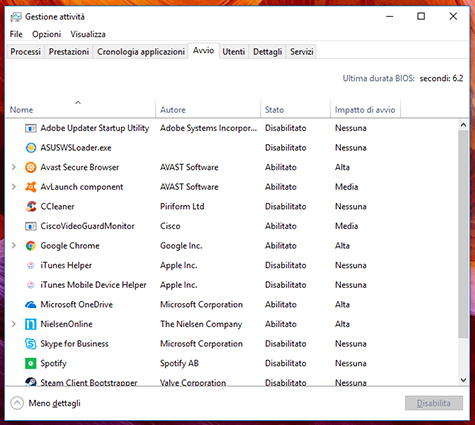
Task: Sort by Impatto di avvio column header
Action: (x=365, y=109)
